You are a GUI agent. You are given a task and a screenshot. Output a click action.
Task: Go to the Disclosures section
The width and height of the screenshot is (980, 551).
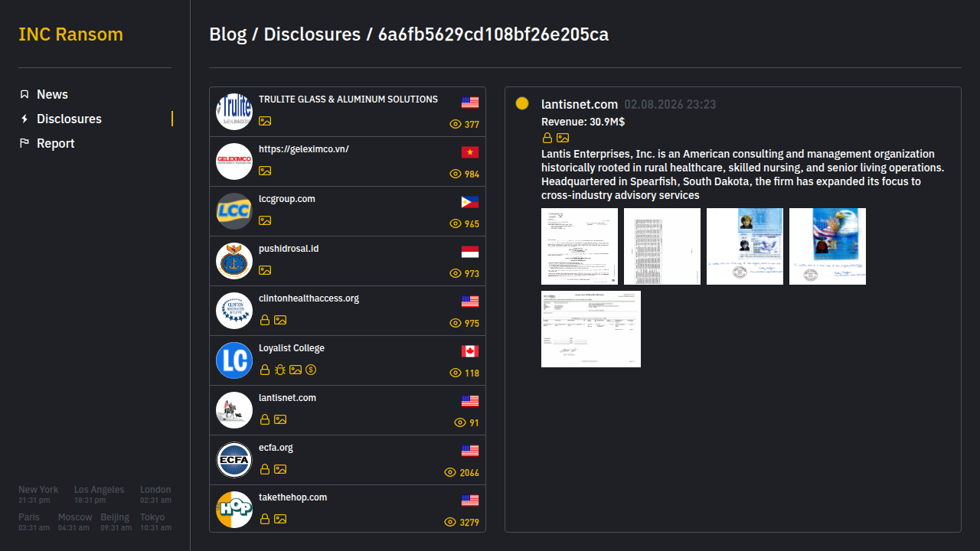click(x=69, y=119)
